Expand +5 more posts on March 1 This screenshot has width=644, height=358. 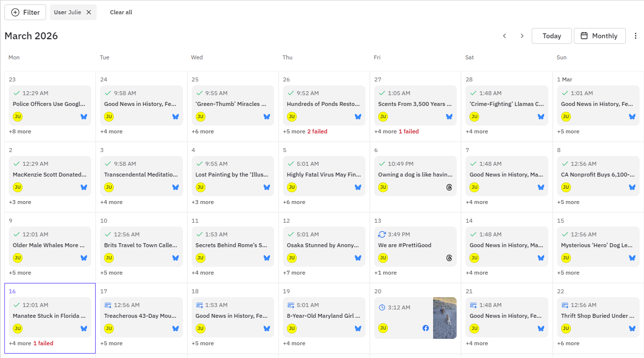pos(568,131)
